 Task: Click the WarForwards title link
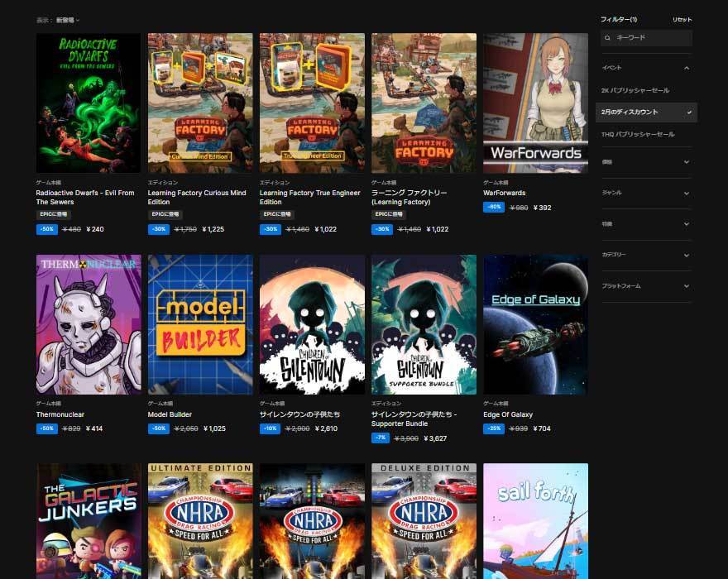(x=504, y=193)
